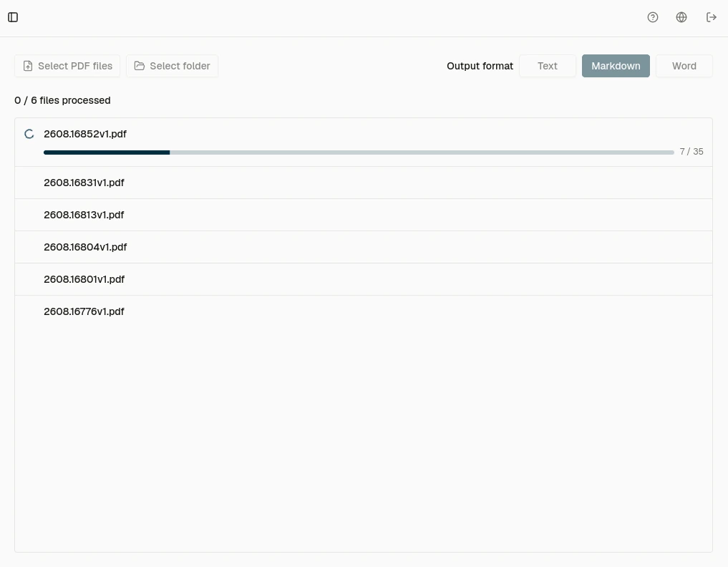Select file row 2608.16813v1.pdf

(x=364, y=215)
